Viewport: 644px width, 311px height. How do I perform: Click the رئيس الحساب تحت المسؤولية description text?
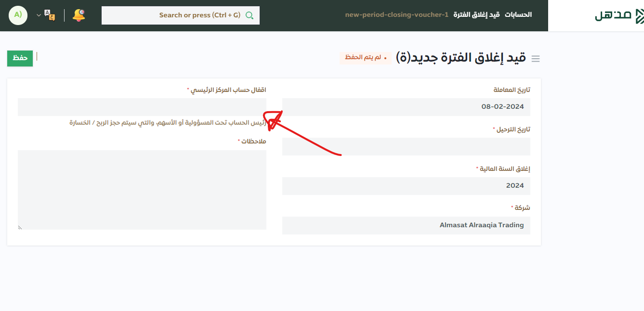[x=168, y=123]
